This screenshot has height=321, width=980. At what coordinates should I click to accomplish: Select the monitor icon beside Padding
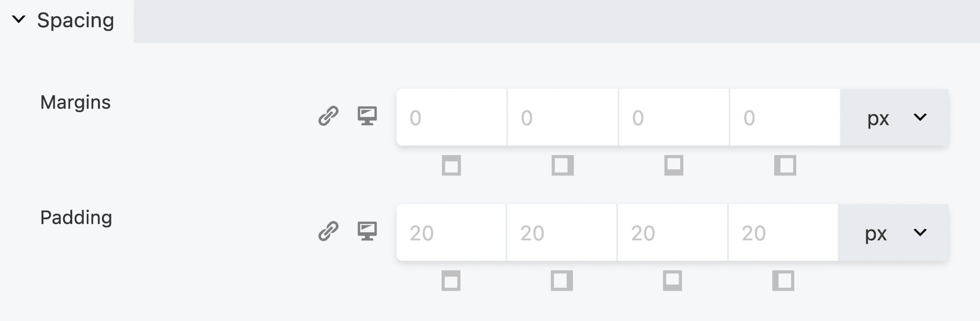[x=368, y=231]
